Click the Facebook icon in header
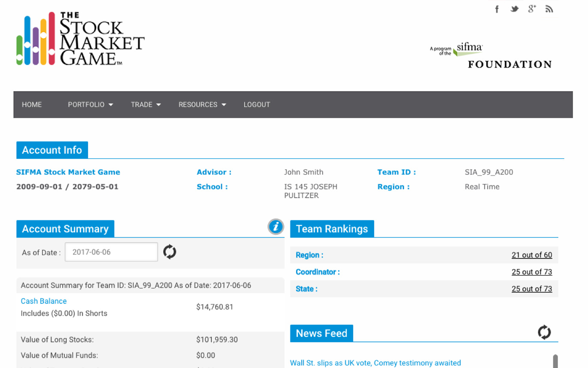The image size is (588, 368). click(x=497, y=9)
